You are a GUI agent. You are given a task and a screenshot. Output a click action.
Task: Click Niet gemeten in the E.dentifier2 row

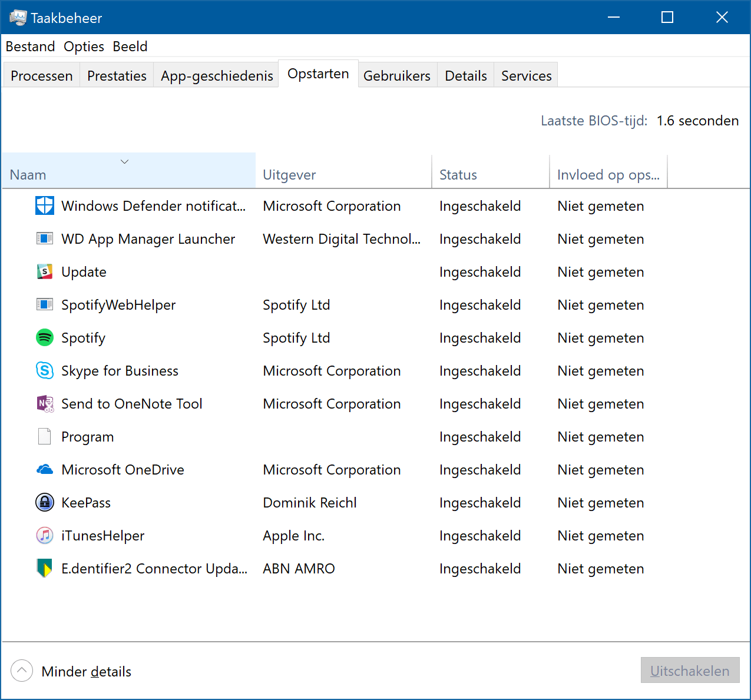click(x=601, y=569)
